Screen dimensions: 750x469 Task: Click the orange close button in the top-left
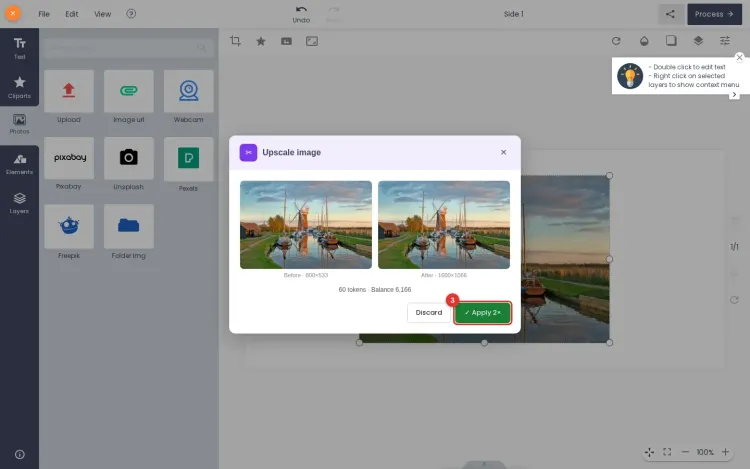click(x=13, y=13)
